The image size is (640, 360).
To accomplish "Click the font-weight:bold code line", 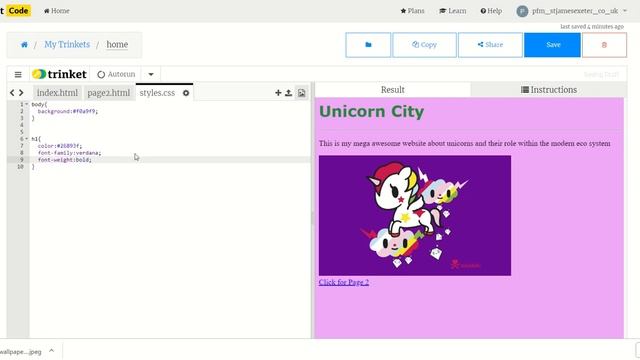I will tap(64, 160).
